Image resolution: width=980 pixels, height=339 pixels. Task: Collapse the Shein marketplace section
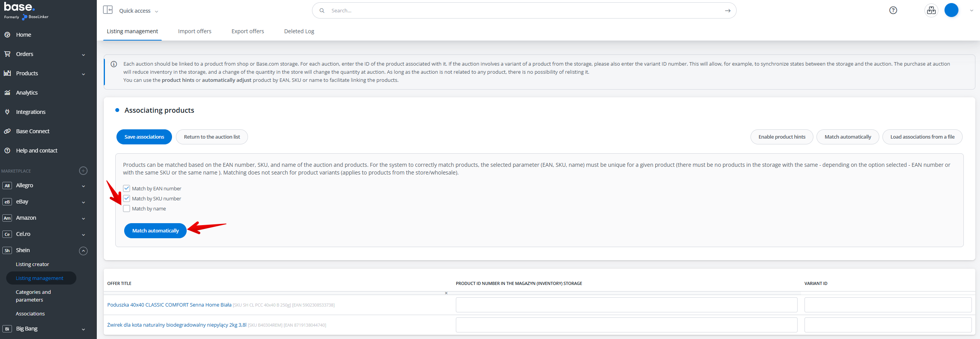pos(83,251)
